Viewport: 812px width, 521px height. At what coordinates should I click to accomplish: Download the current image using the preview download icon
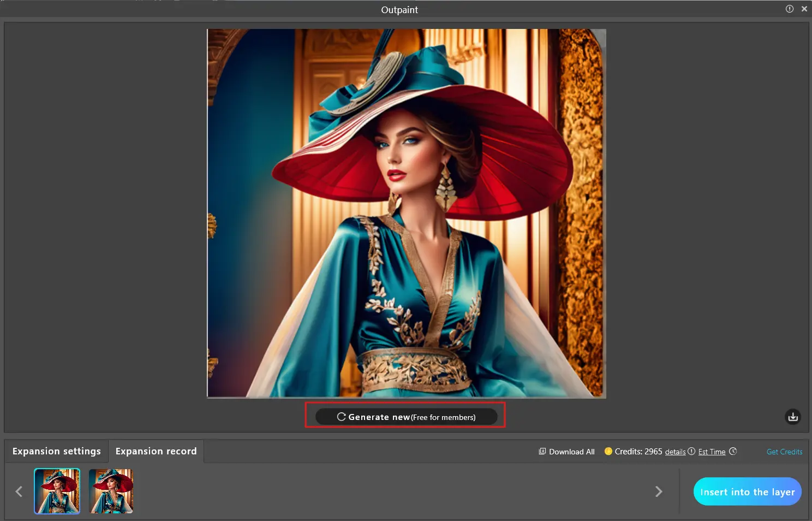pyautogui.click(x=792, y=417)
